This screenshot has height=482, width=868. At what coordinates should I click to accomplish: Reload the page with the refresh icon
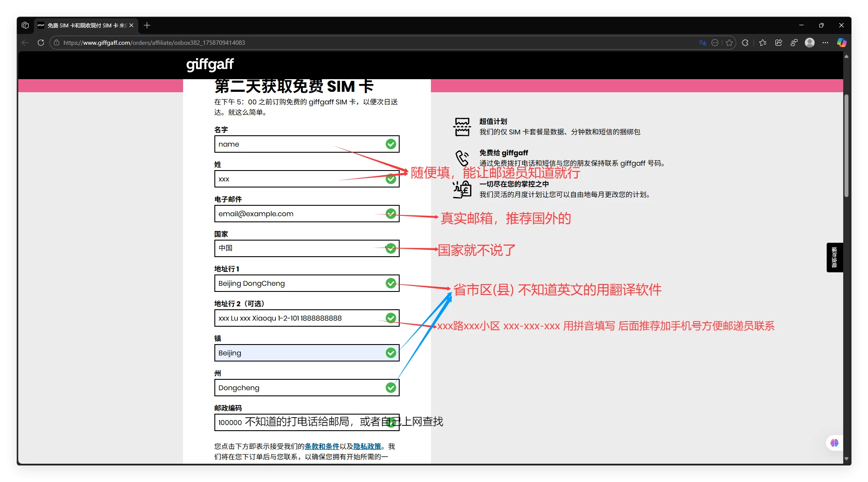coord(40,43)
